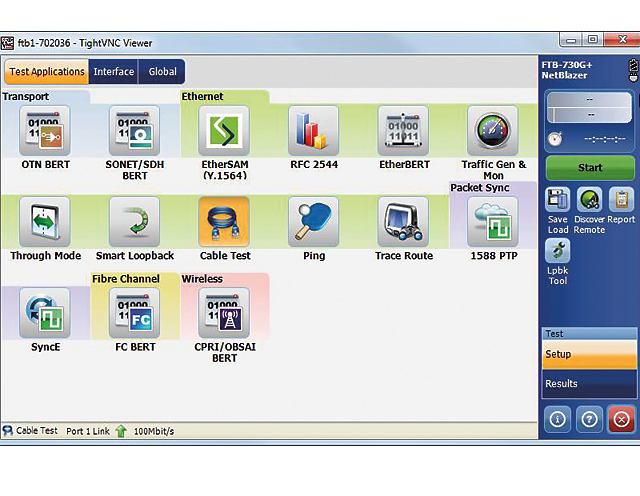This screenshot has height=496, width=640.
Task: Click the Port 1 Link up arrow indicator
Action: tap(121, 431)
